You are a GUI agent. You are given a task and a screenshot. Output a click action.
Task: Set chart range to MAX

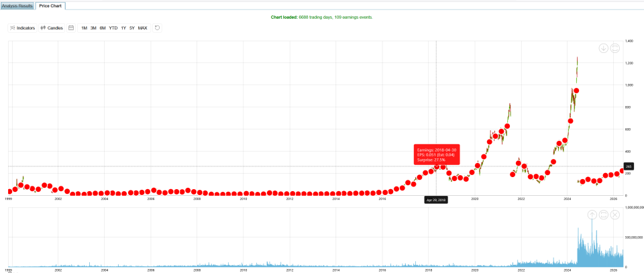(142, 28)
